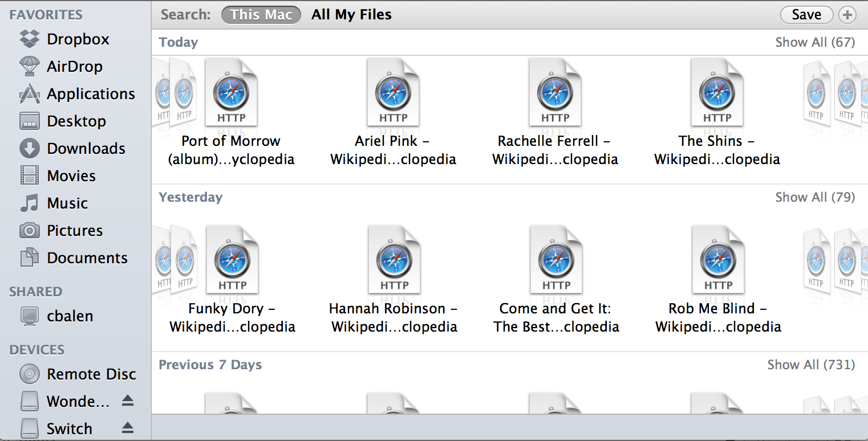Click 'Ariel Pink – Wikipedi...clopedia' file name
Screen dimensions: 868x441
(394, 150)
